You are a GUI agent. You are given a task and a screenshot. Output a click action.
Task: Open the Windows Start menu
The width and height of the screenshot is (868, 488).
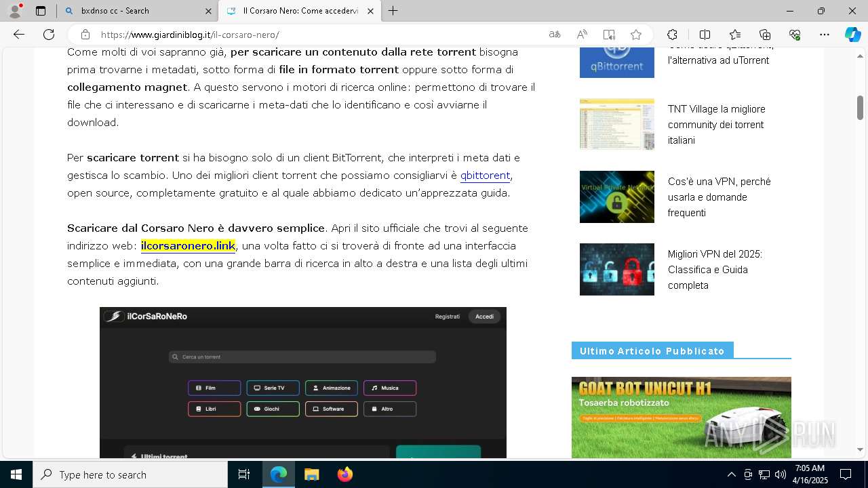pyautogui.click(x=16, y=474)
